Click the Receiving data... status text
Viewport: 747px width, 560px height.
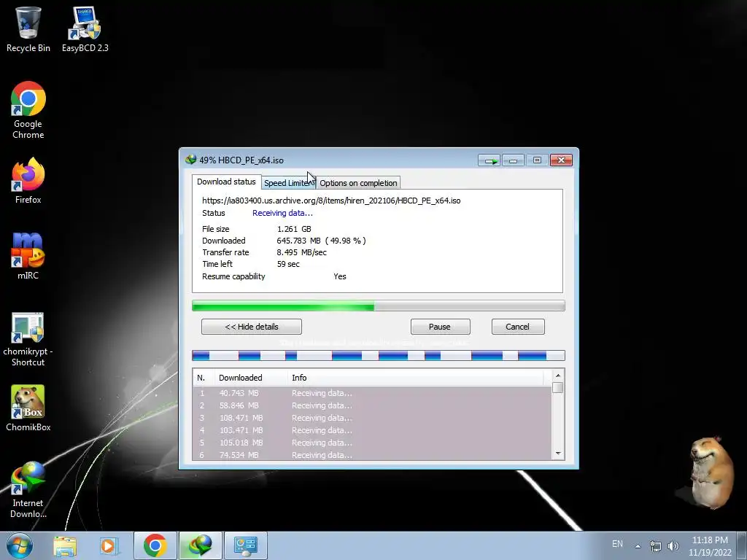(282, 213)
